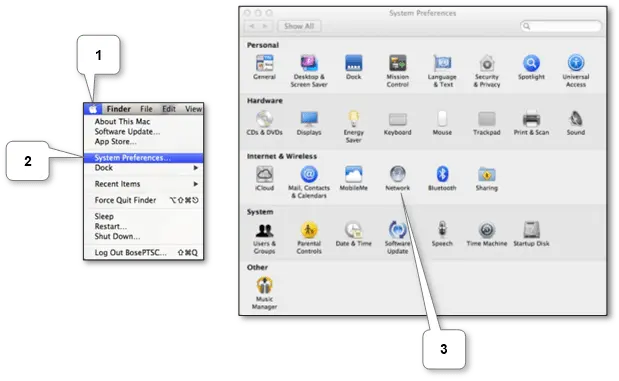Open MobileMe preferences
Viewport: 619px width, 381px height.
[354, 178]
